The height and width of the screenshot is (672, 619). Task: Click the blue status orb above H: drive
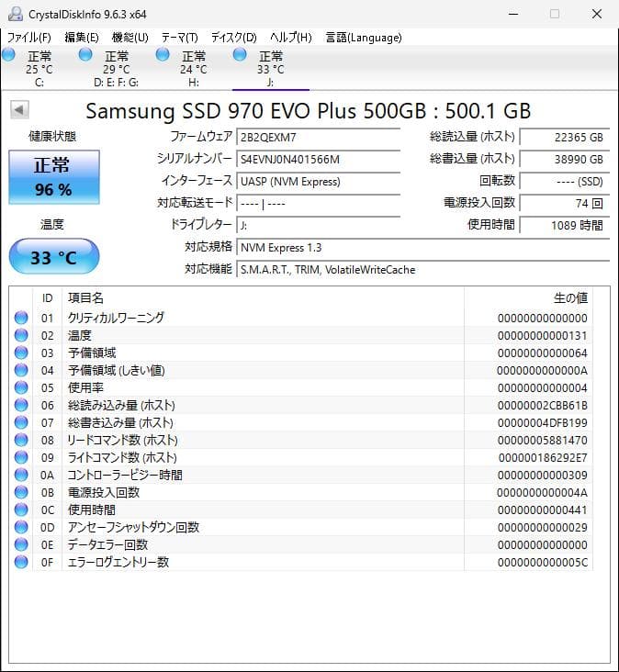(x=163, y=54)
